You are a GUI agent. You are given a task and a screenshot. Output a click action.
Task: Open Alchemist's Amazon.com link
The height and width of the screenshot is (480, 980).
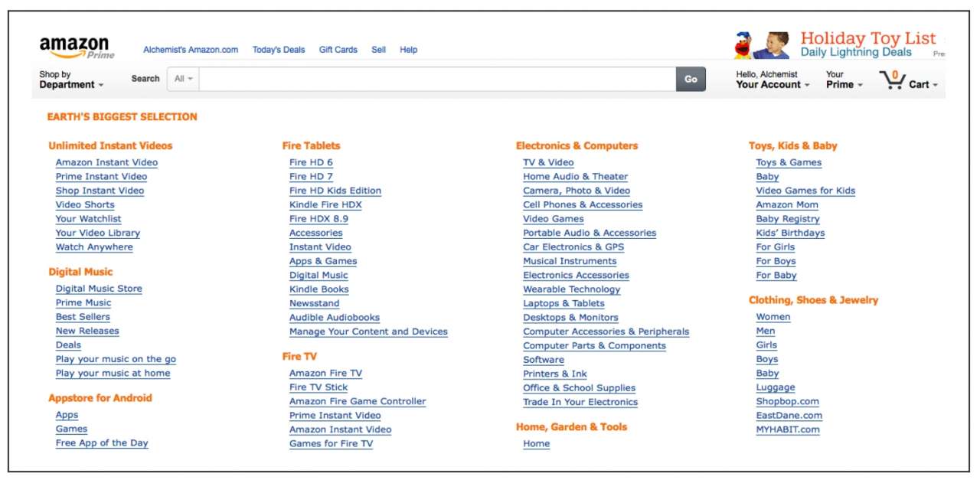[x=191, y=50]
